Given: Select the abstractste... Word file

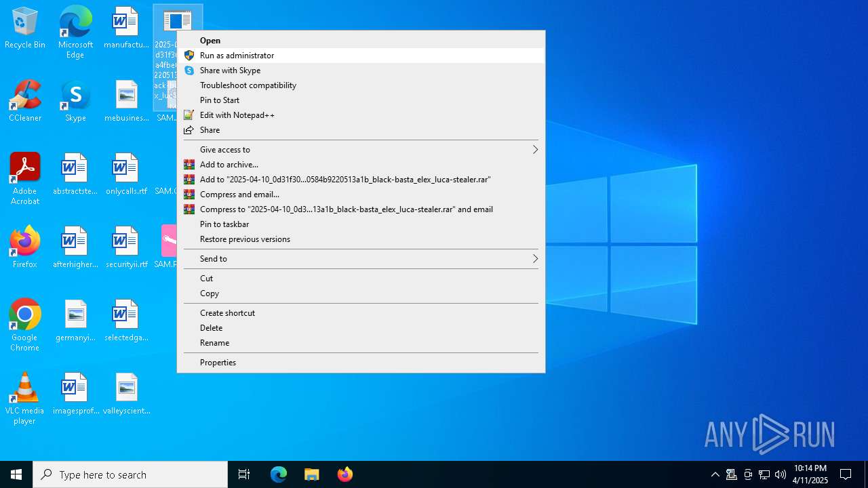Looking at the screenshot, I should point(75,175).
